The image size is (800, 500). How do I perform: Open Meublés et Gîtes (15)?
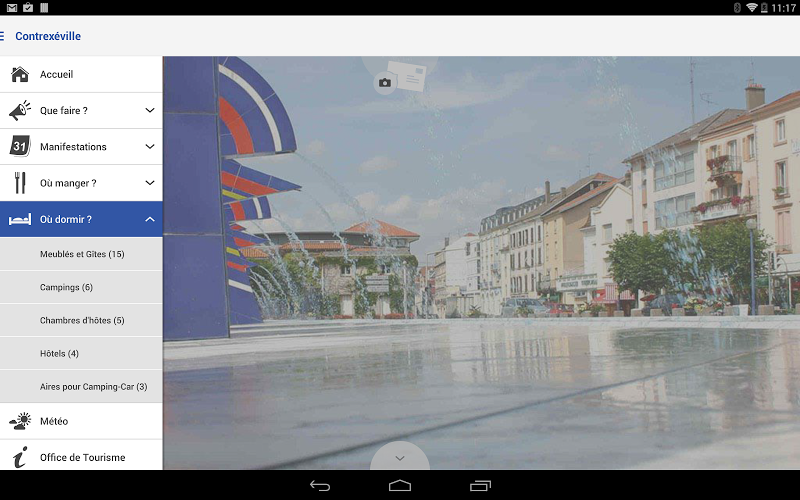point(81,254)
